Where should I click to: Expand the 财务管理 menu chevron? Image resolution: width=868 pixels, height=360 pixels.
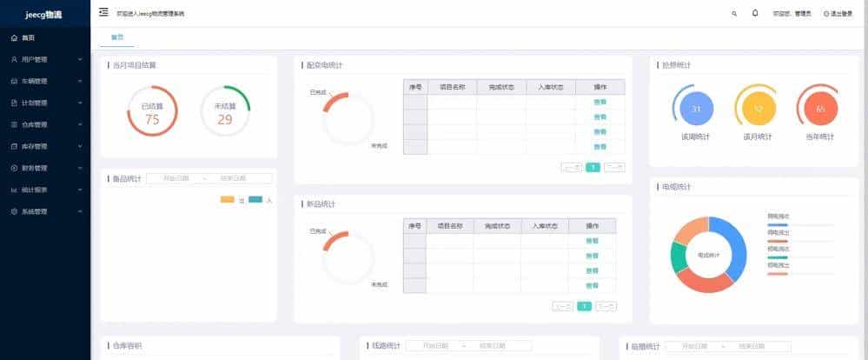point(80,168)
